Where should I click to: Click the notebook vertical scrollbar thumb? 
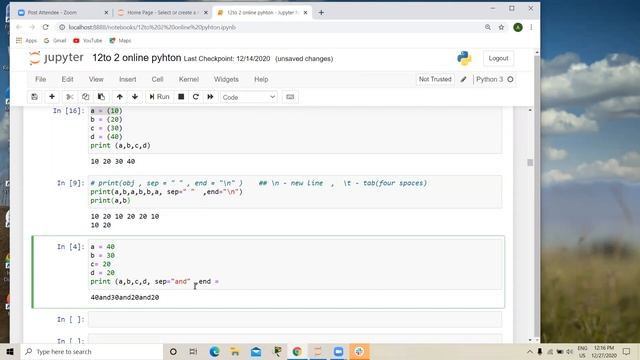pos(530,162)
